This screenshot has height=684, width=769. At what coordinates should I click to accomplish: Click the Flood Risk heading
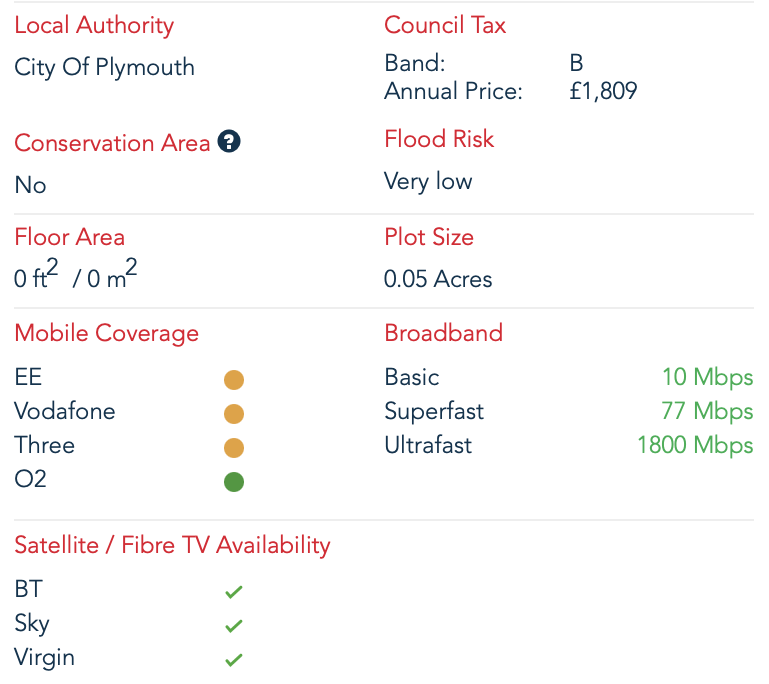pyautogui.click(x=439, y=139)
